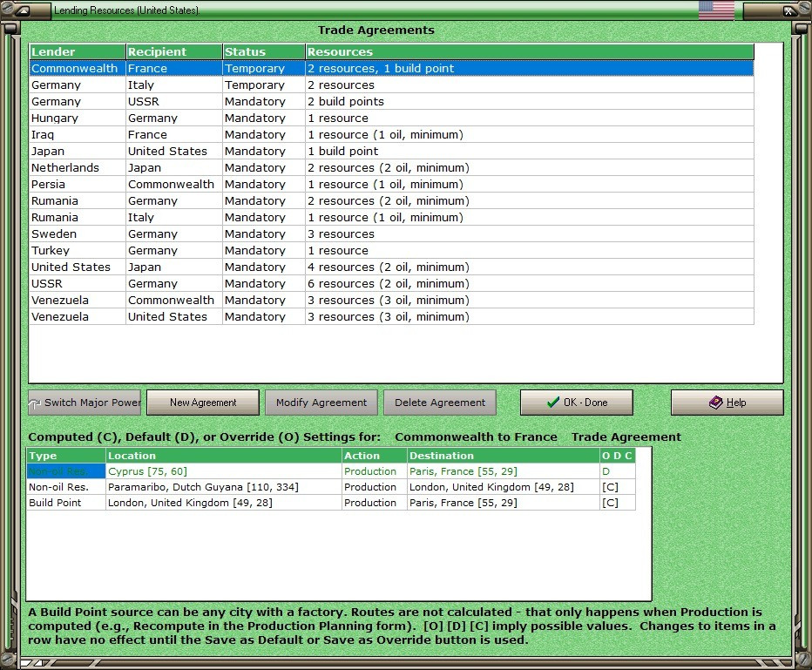Select the Persia lender row
812x670 pixels.
coord(391,185)
